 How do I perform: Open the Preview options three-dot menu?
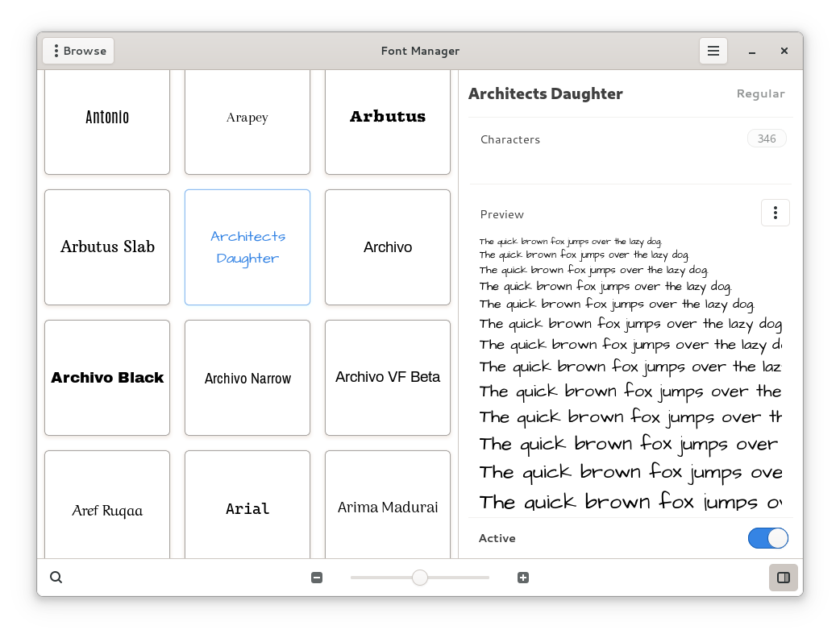[775, 213]
